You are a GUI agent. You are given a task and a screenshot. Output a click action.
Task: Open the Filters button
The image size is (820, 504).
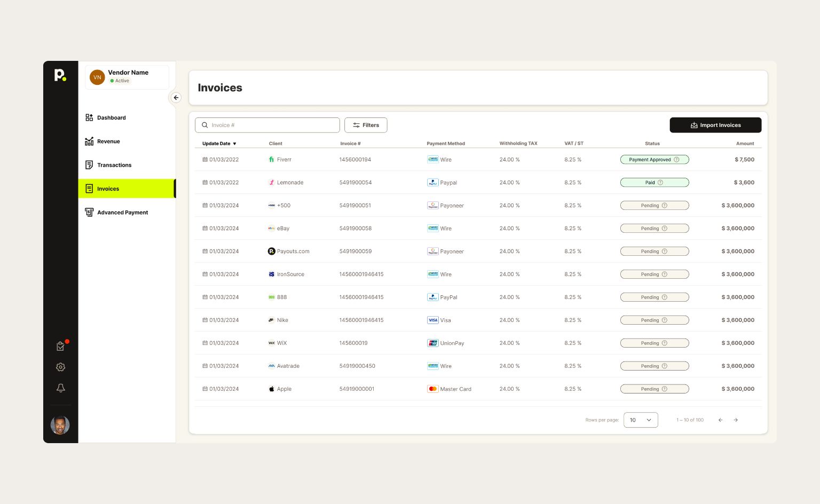pyautogui.click(x=366, y=125)
